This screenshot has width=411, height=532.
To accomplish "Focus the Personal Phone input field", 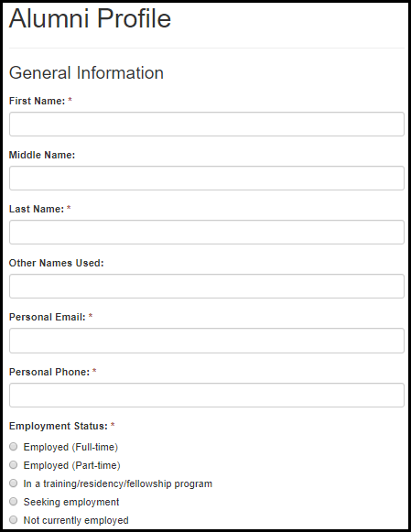I will point(207,395).
